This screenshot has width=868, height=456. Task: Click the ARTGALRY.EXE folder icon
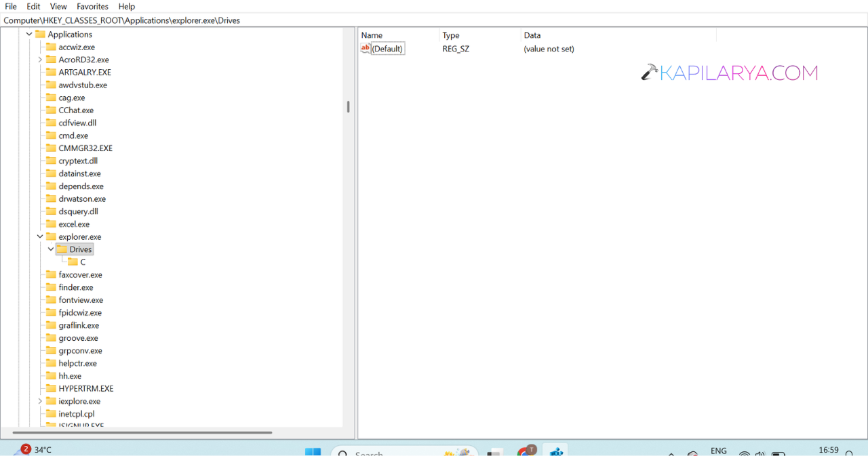(x=51, y=72)
